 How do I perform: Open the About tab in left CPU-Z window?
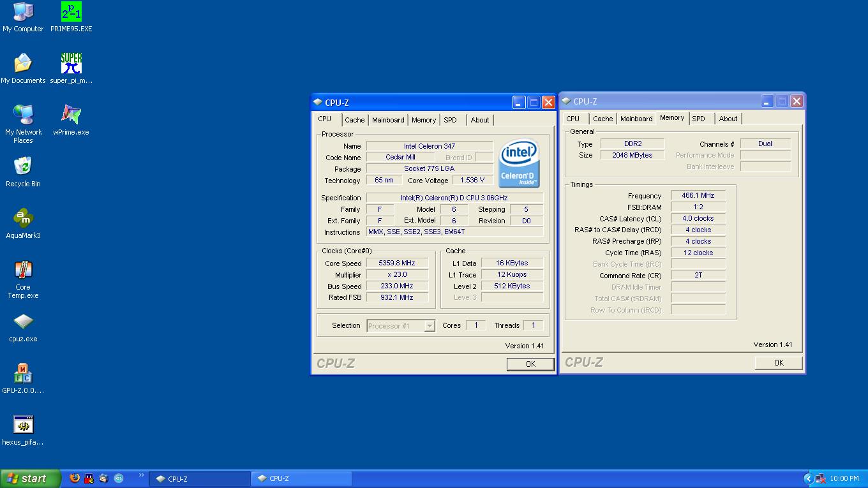pyautogui.click(x=480, y=120)
